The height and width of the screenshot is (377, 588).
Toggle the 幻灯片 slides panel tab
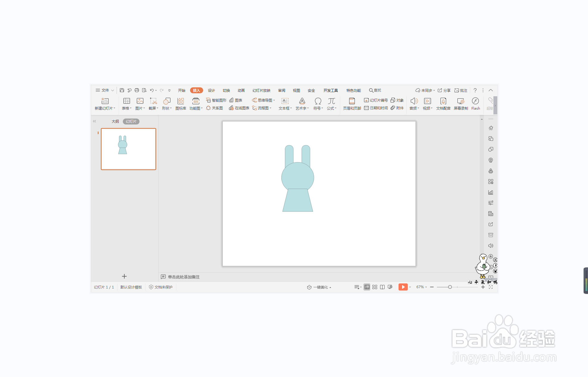tap(131, 122)
